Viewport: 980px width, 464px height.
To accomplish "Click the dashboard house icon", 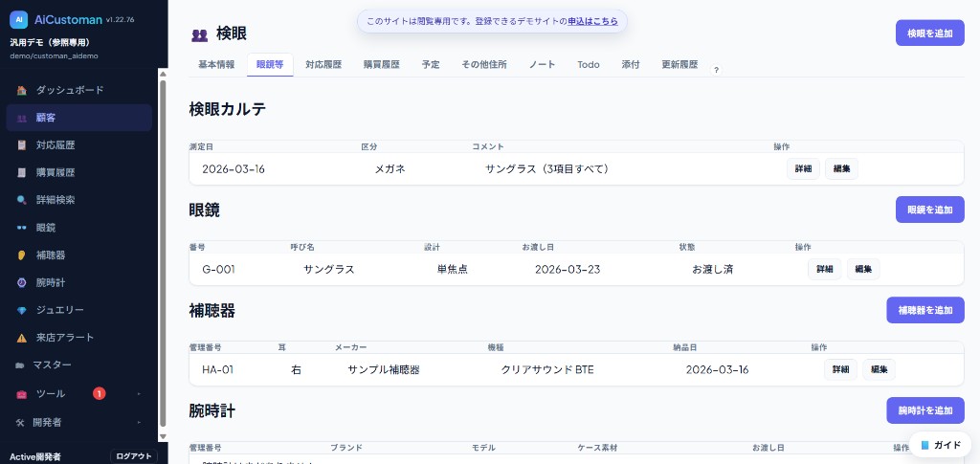I will tap(22, 90).
